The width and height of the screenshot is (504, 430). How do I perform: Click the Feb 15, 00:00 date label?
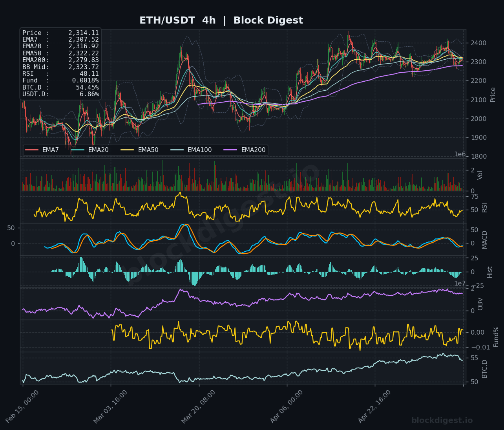click(22, 406)
